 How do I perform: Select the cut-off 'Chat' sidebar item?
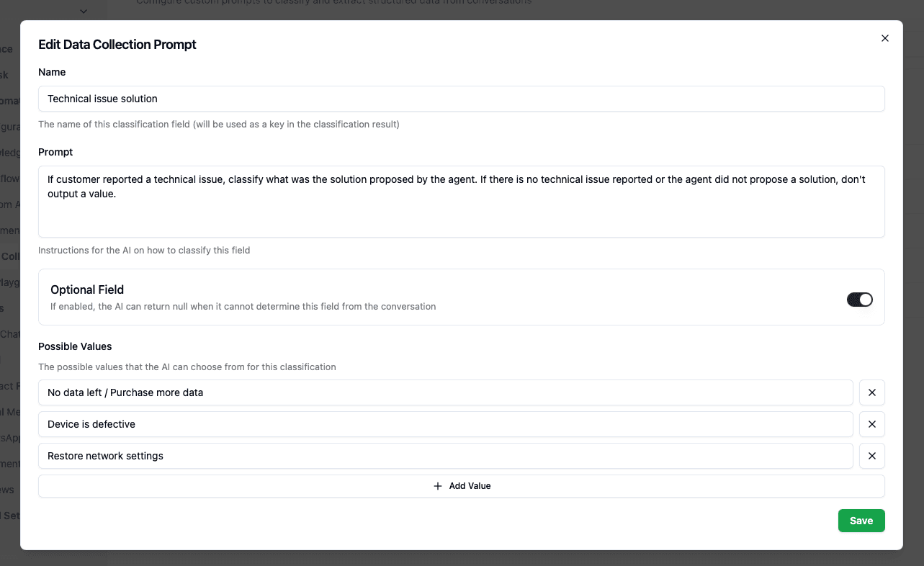[x=10, y=334]
